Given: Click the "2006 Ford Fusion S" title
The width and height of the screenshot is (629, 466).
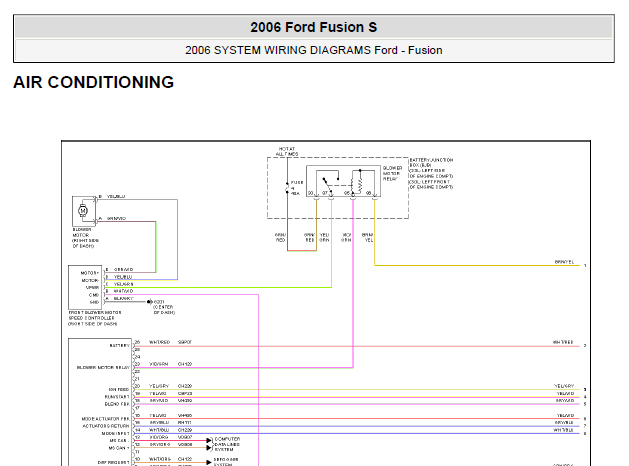Looking at the screenshot, I should [313, 27].
